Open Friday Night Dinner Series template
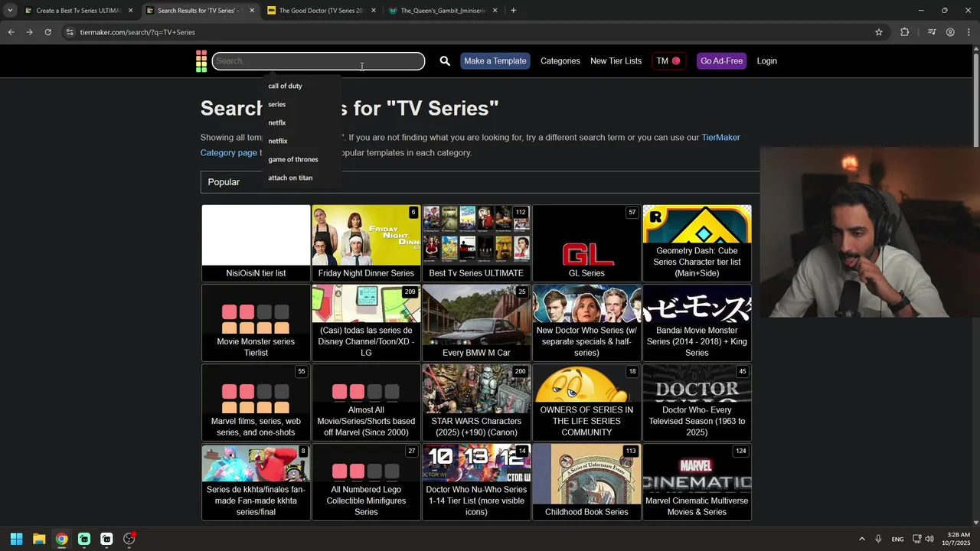Viewport: 980px width, 551px height. point(366,243)
